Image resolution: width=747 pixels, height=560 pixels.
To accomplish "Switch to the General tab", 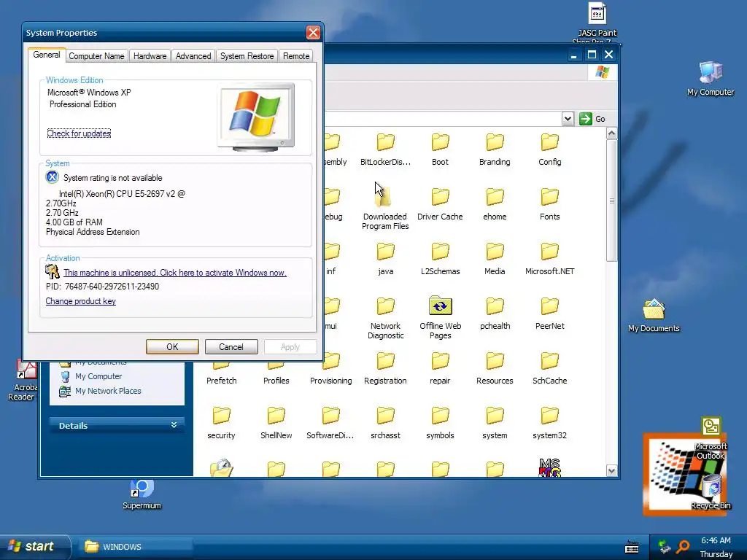I will pos(47,55).
